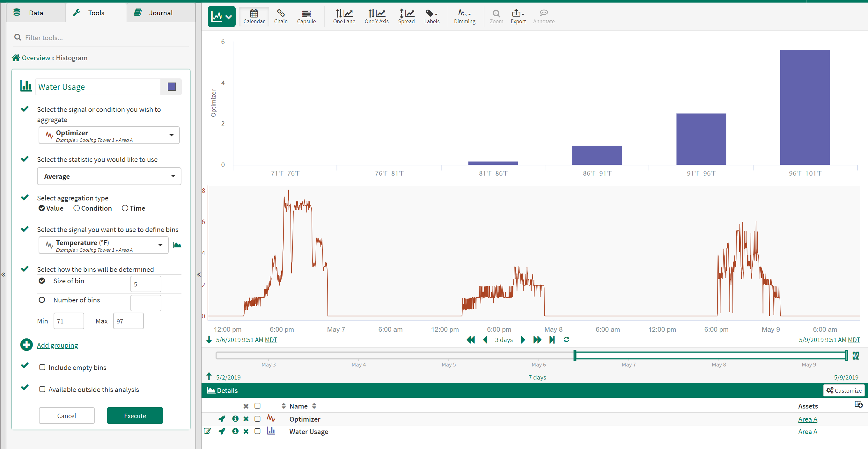Check Available outside this analysis
The height and width of the screenshot is (449, 868).
click(42, 389)
